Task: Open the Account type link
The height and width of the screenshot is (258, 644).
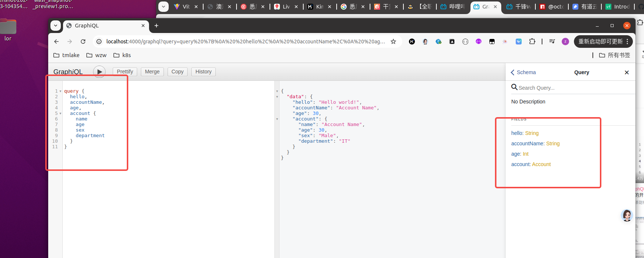Action: (541, 164)
